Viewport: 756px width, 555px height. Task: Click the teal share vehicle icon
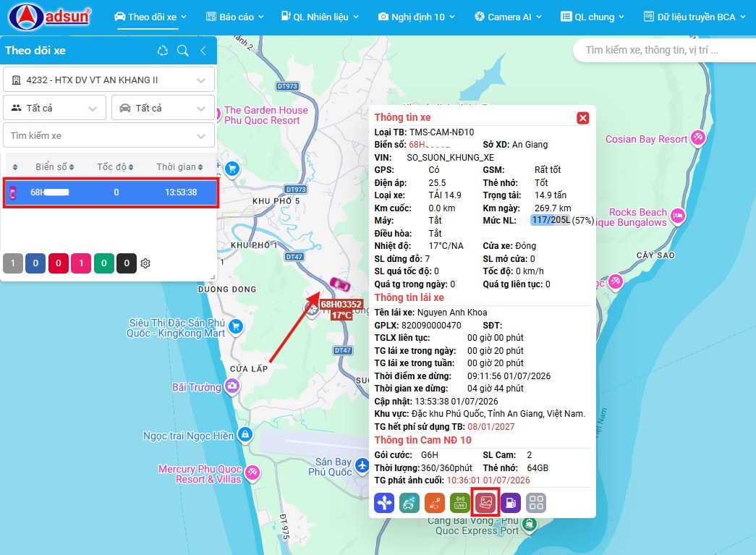tap(409, 503)
